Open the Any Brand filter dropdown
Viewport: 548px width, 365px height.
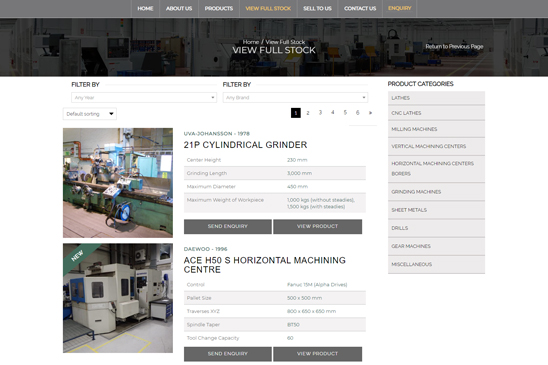pos(295,98)
